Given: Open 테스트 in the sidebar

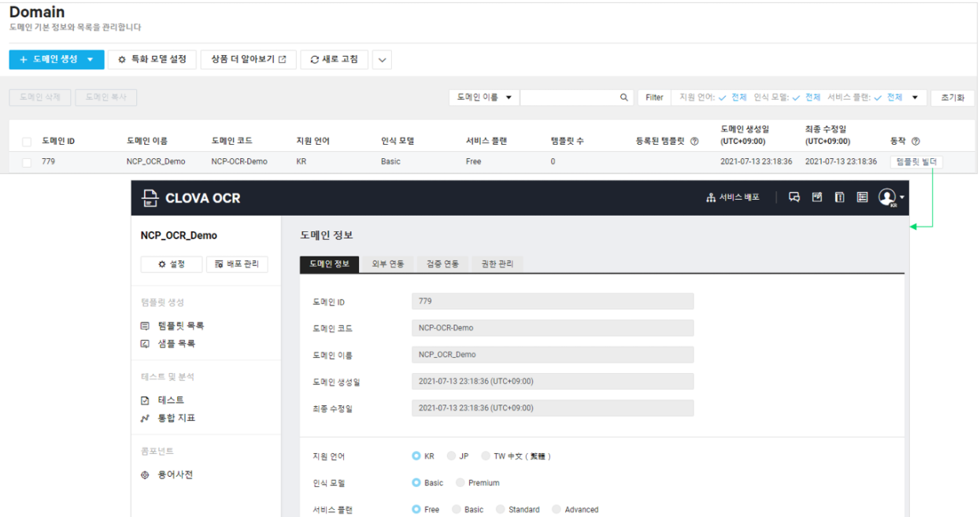Looking at the screenshot, I should pos(162,401).
